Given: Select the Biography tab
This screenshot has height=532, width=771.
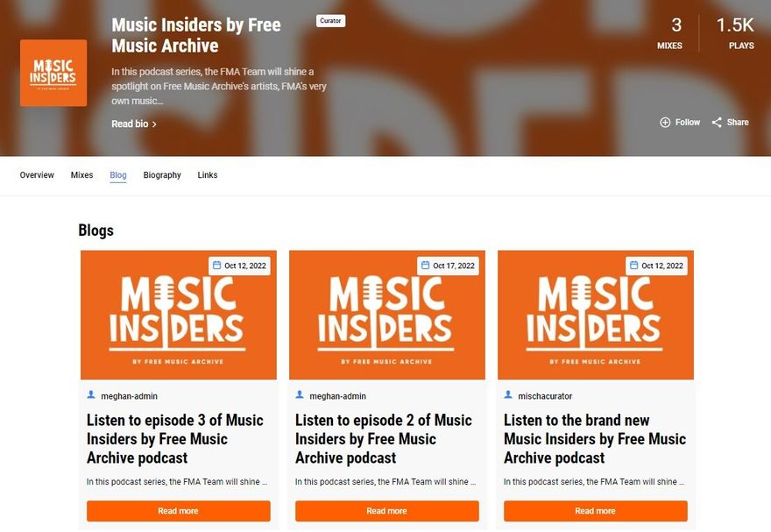Looking at the screenshot, I should tap(162, 175).
